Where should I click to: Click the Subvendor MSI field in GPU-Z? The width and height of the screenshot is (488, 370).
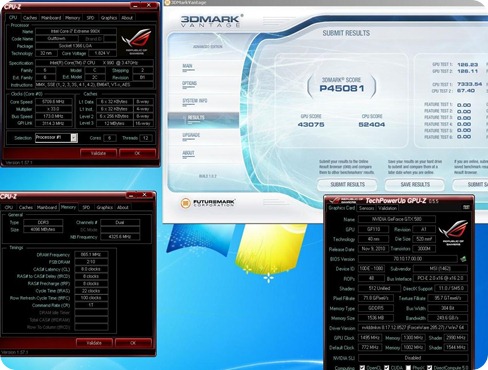[x=440, y=268]
